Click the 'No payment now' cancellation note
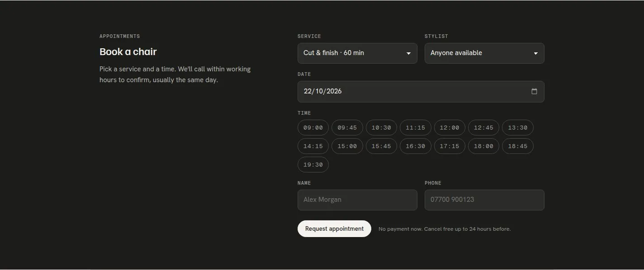 (x=445, y=229)
